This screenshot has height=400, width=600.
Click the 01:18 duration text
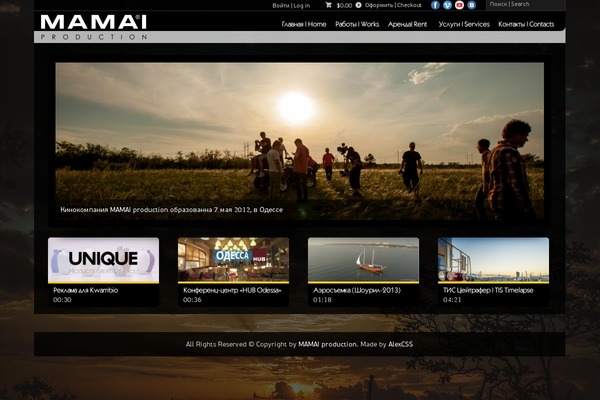(322, 300)
